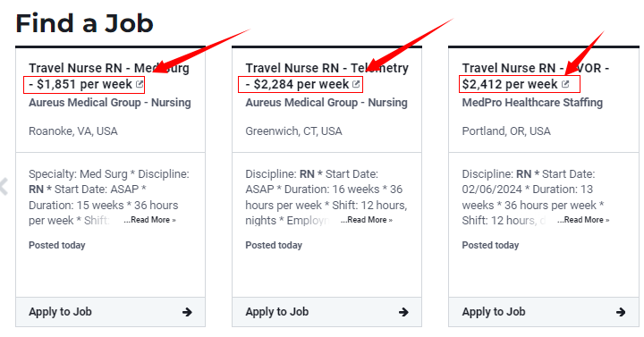Expand Read More on CVOR job
The height and width of the screenshot is (337, 644).
[x=583, y=220]
